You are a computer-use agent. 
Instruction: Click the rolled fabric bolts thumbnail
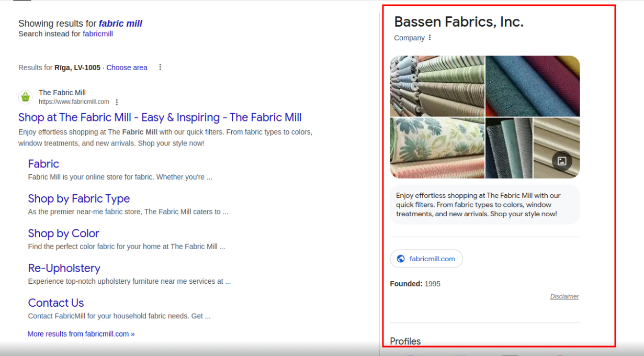click(x=437, y=85)
